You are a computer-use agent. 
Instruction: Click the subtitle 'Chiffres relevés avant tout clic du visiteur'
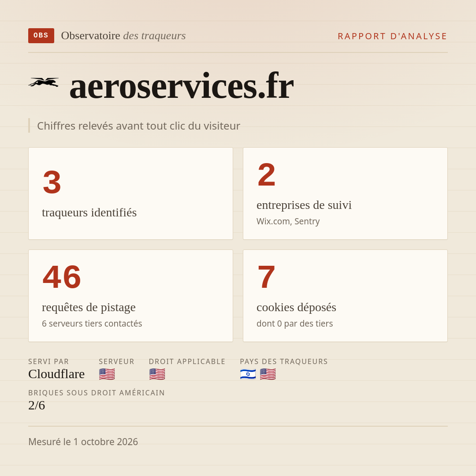tap(138, 126)
